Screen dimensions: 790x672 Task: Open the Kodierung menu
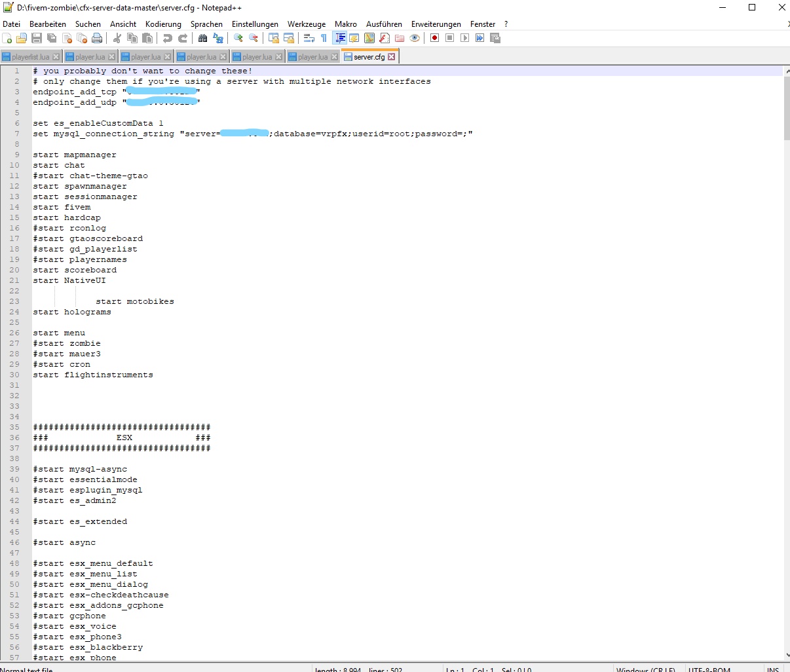pyautogui.click(x=163, y=24)
